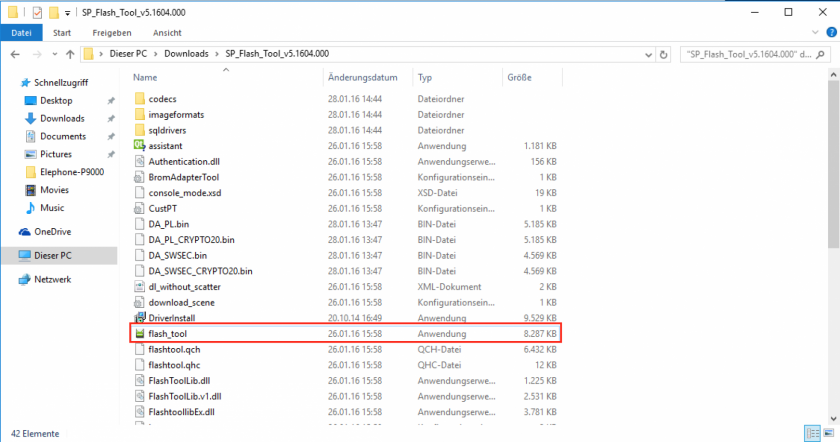The image size is (840, 442).
Task: Go back with the left arrow
Action: tap(15, 54)
